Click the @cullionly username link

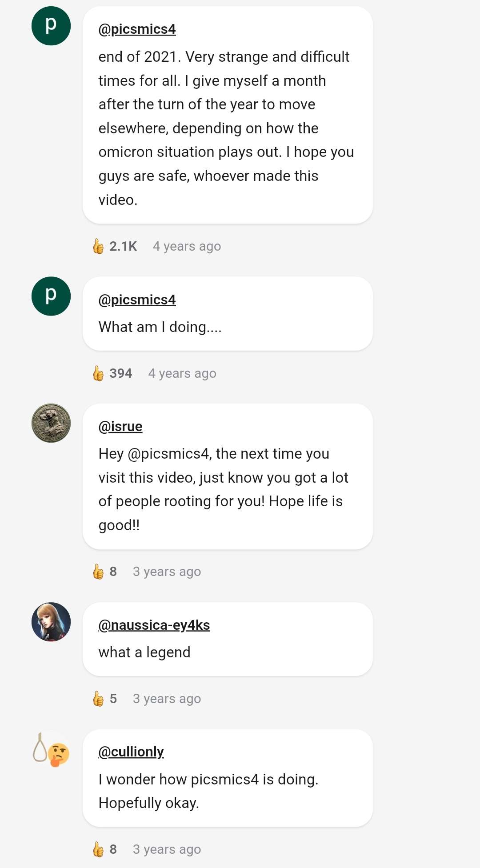pos(131,752)
